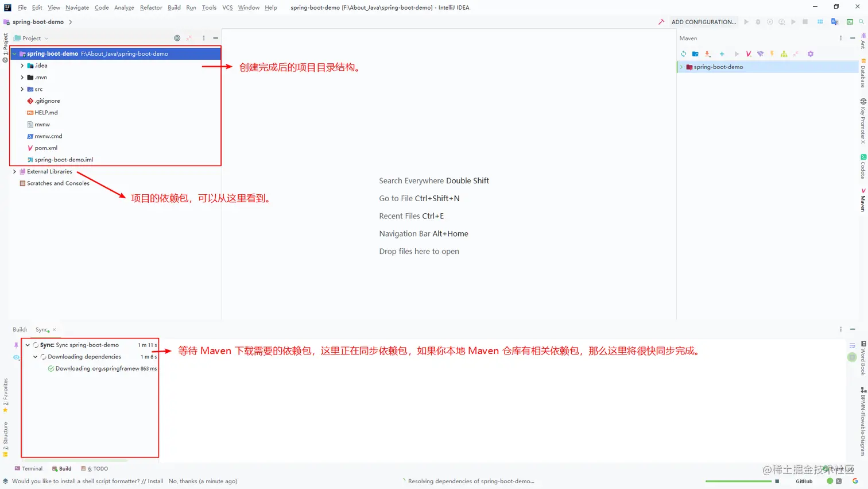Open Project panel options three-dot menu

tap(204, 38)
